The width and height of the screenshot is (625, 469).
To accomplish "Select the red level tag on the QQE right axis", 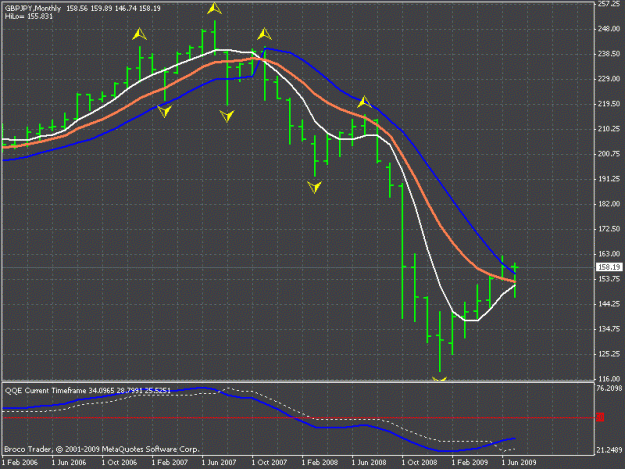I will tap(600, 417).
